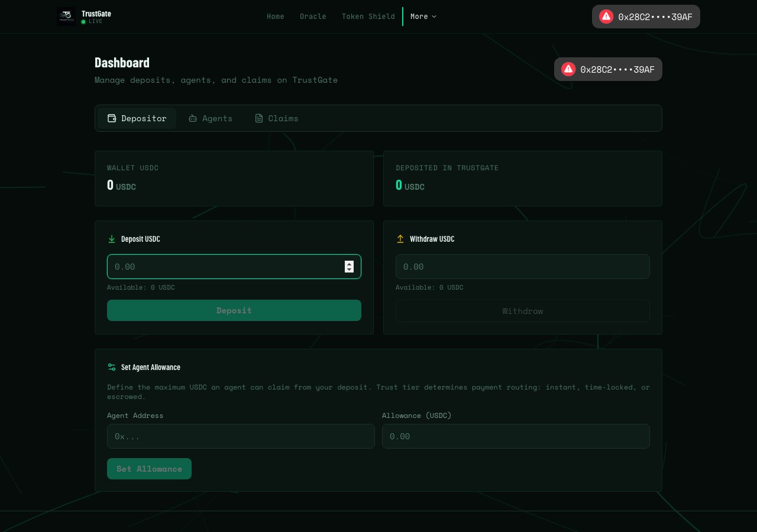The image size is (757, 532).
Task: Click the DEPOSITED IN TRUSTGATE label
Action: pos(447,168)
